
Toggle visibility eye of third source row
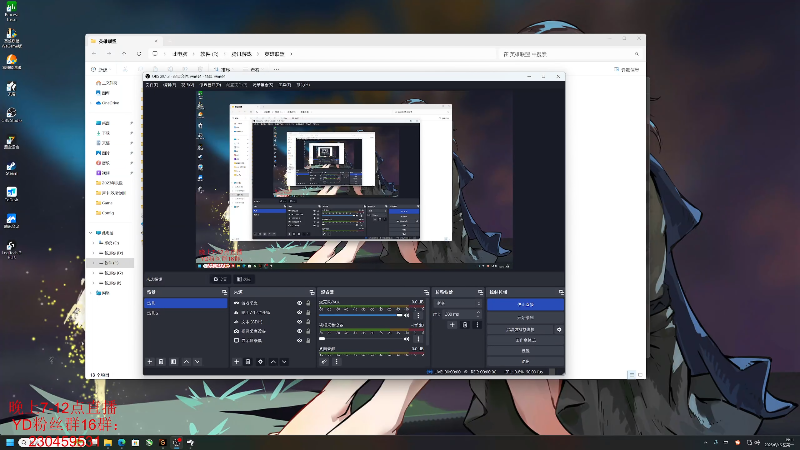point(299,322)
